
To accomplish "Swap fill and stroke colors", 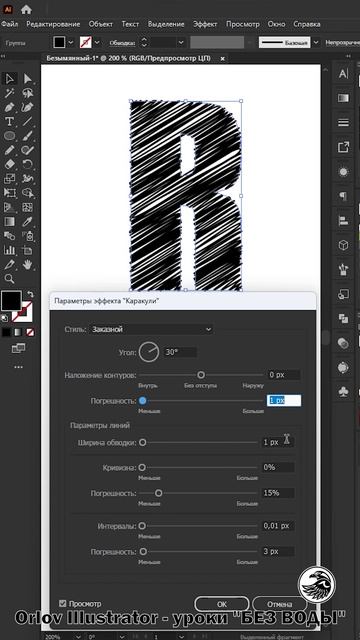I will tap(31, 294).
